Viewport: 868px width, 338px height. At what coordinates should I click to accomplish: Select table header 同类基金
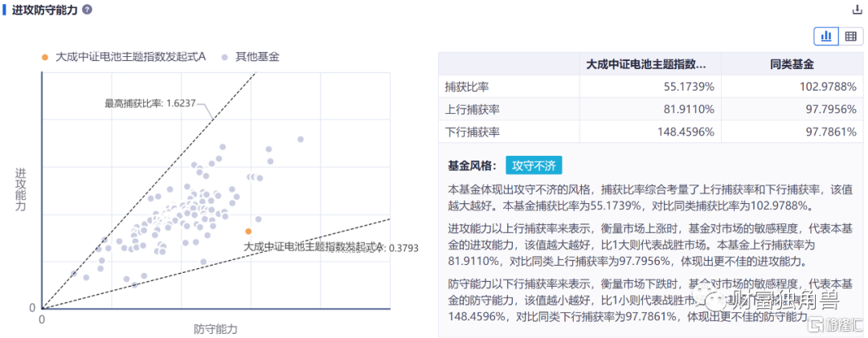792,64
